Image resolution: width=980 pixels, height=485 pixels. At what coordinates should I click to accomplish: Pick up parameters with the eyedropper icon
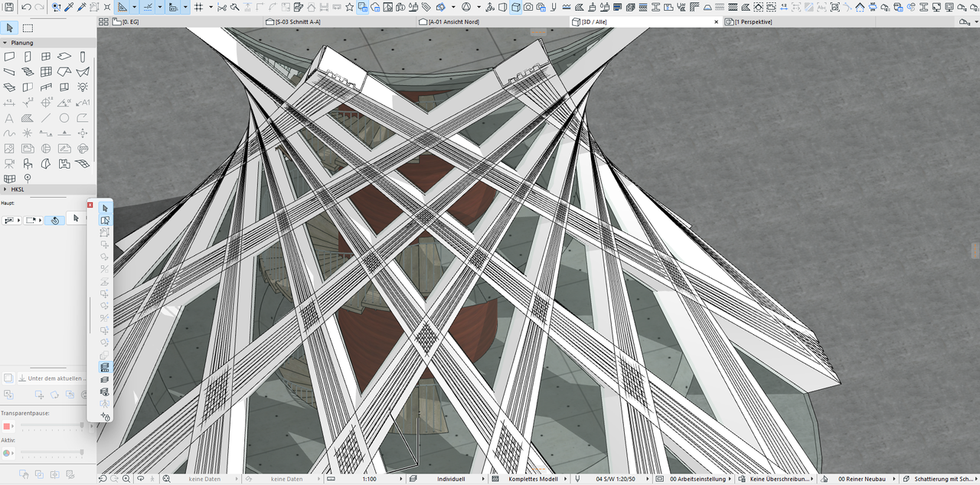69,7
